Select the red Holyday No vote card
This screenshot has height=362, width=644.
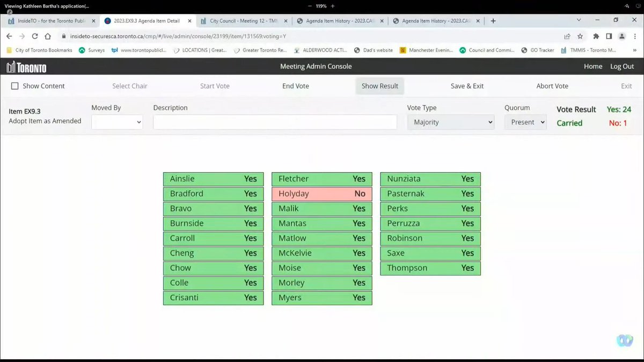tap(321, 194)
